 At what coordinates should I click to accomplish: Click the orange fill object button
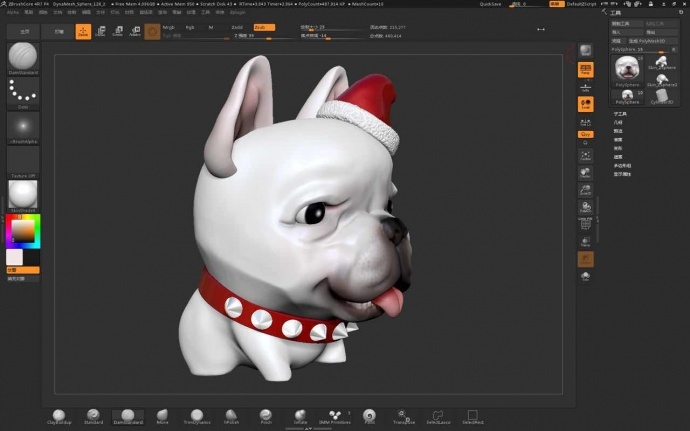(x=23, y=270)
